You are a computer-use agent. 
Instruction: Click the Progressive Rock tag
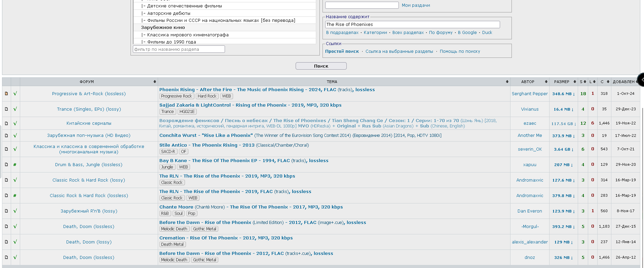(176, 96)
